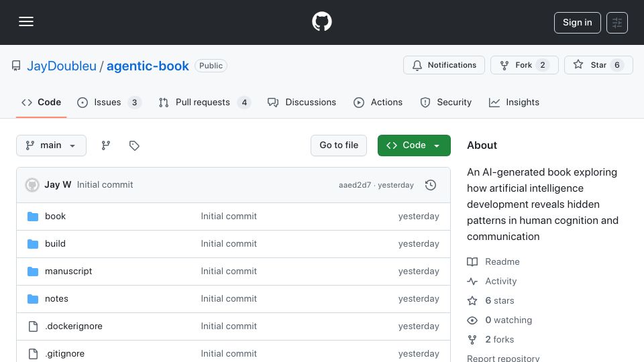Expand the main branch selector dropdown

tap(52, 145)
